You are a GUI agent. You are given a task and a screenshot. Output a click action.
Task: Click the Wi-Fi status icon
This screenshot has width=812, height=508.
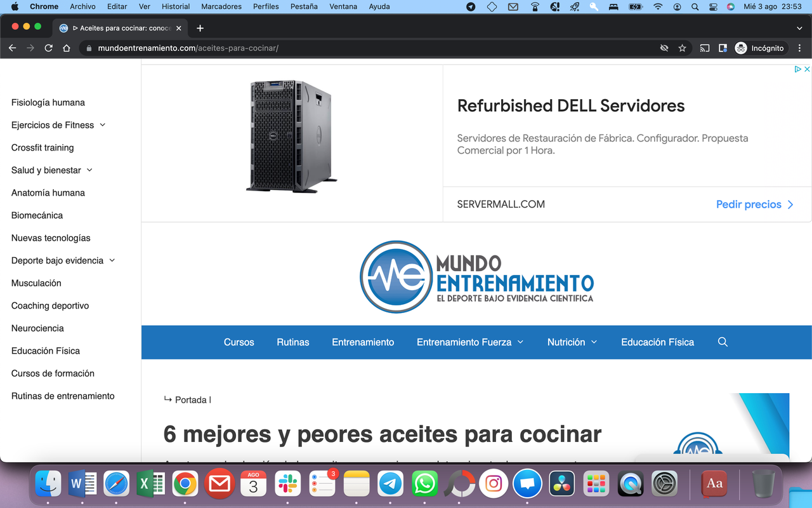tap(658, 6)
